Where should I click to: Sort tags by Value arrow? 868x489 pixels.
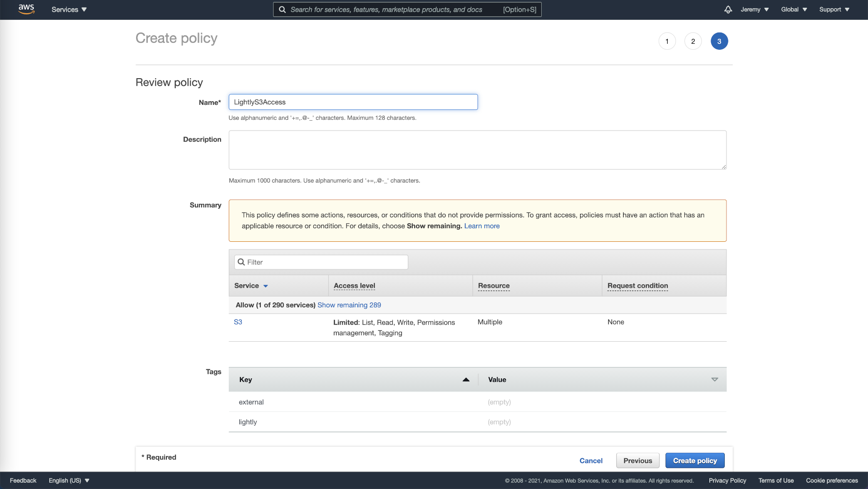pos(715,380)
